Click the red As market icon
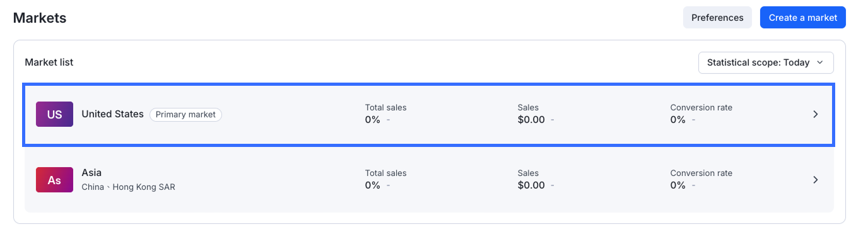Viewport: 868px width, 234px height. coord(54,180)
